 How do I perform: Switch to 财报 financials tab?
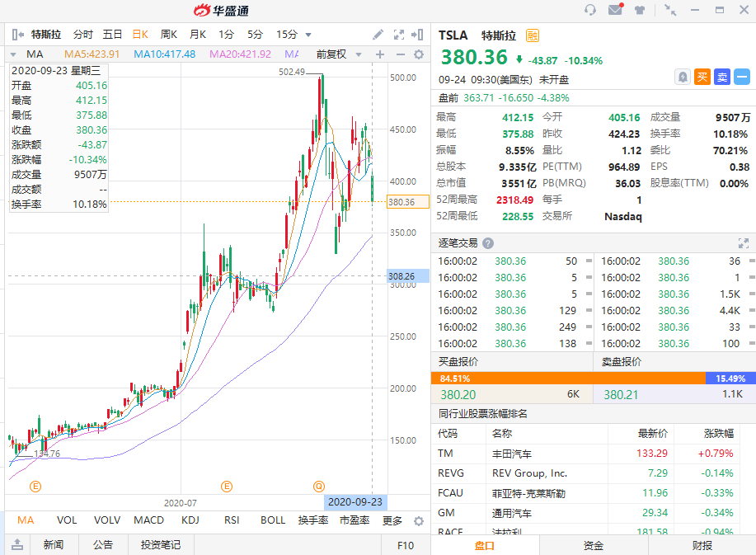702,545
